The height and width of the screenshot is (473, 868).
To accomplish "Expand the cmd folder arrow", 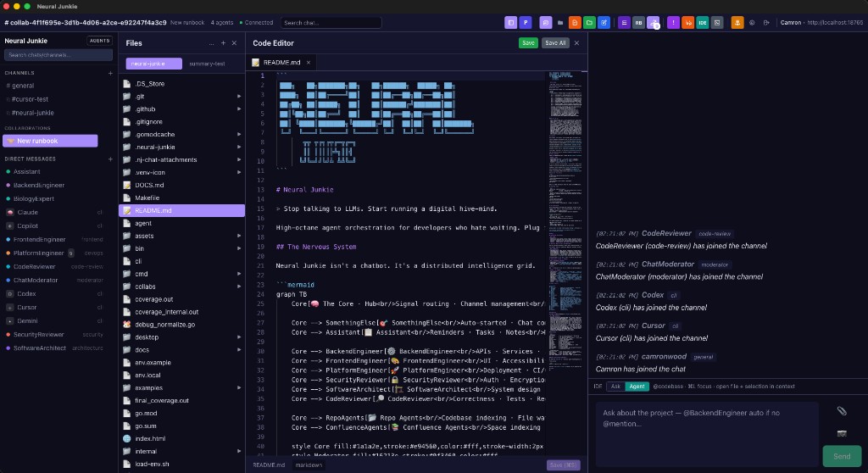I will pos(239,274).
